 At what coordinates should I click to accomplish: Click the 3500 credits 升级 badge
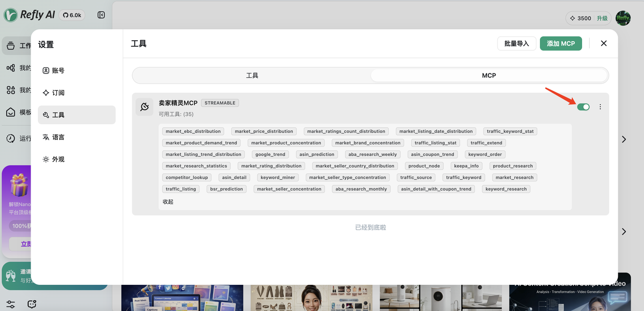[588, 18]
